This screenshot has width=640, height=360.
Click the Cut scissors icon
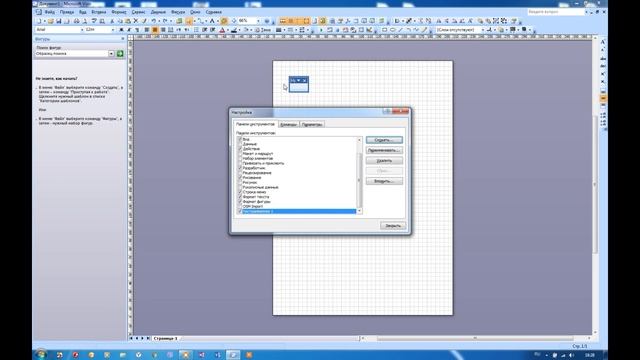coord(112,21)
